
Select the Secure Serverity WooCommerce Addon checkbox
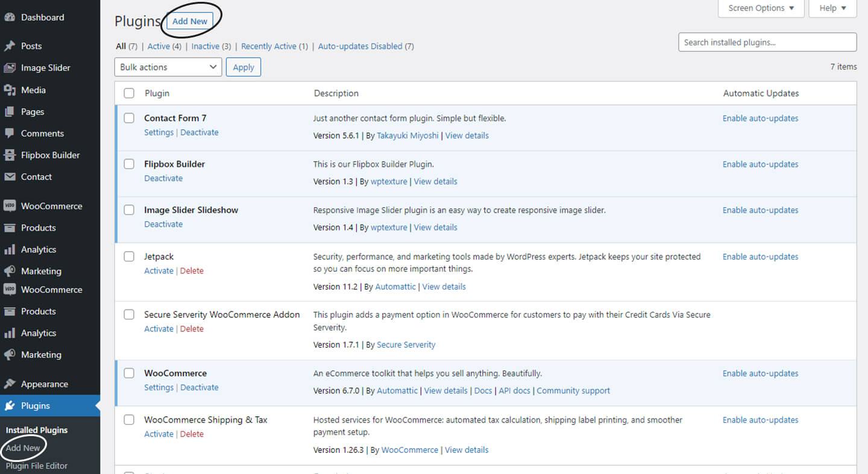129,314
